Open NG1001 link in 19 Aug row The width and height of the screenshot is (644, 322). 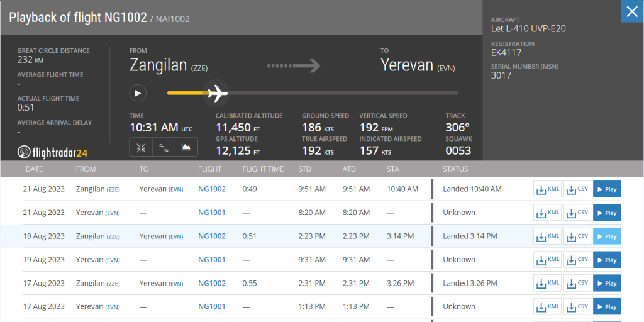[x=212, y=260]
